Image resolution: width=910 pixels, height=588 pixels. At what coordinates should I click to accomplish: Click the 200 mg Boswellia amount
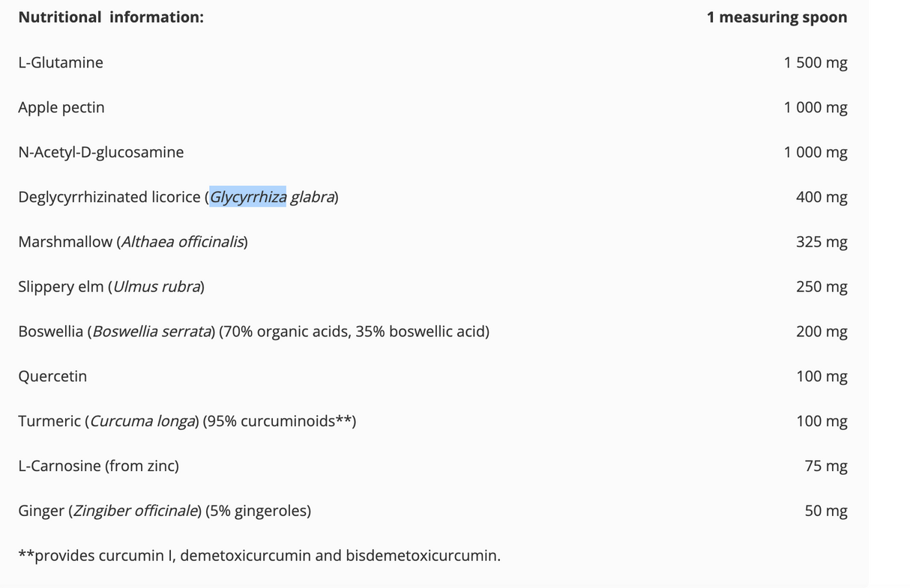coord(822,332)
